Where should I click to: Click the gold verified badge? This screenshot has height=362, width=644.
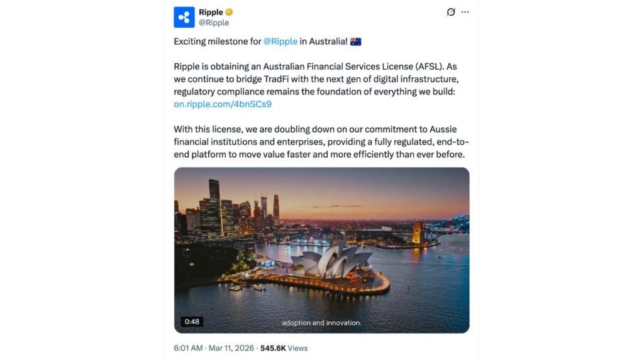click(230, 12)
